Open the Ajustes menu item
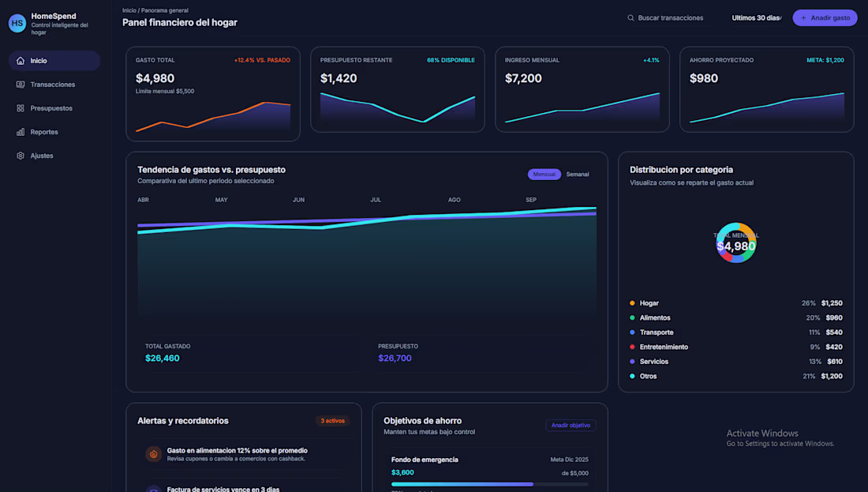The height and width of the screenshot is (492, 868). pyautogui.click(x=54, y=156)
